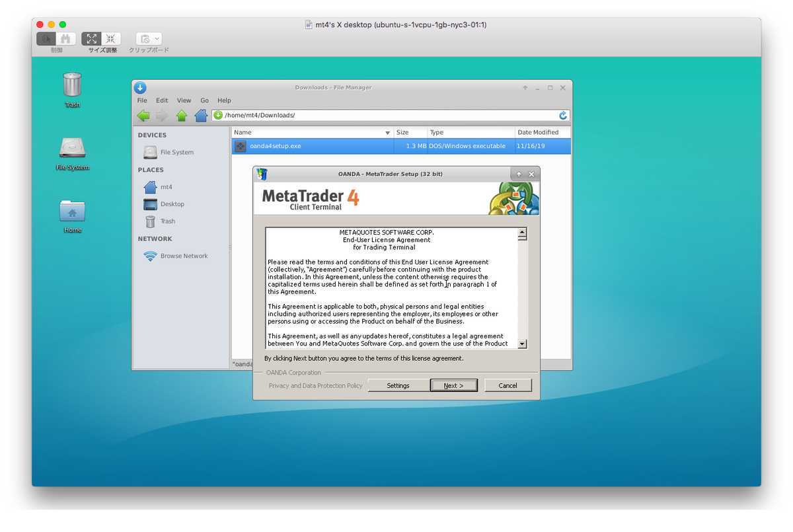Toggle sort order on the Name column
Image resolution: width=793 pixels, height=532 pixels.
point(313,133)
